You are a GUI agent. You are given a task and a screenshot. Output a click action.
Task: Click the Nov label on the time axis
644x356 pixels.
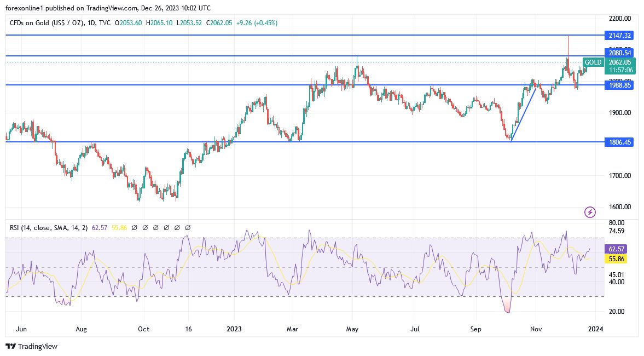[535, 329]
